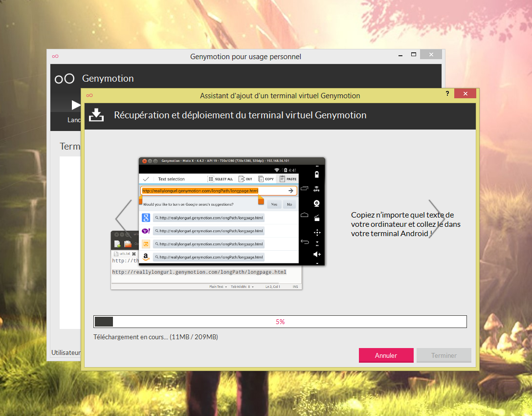Image resolution: width=532 pixels, height=416 pixels.
Task: Click the battery widget icon in the emulator sidebar
Action: tap(316, 175)
